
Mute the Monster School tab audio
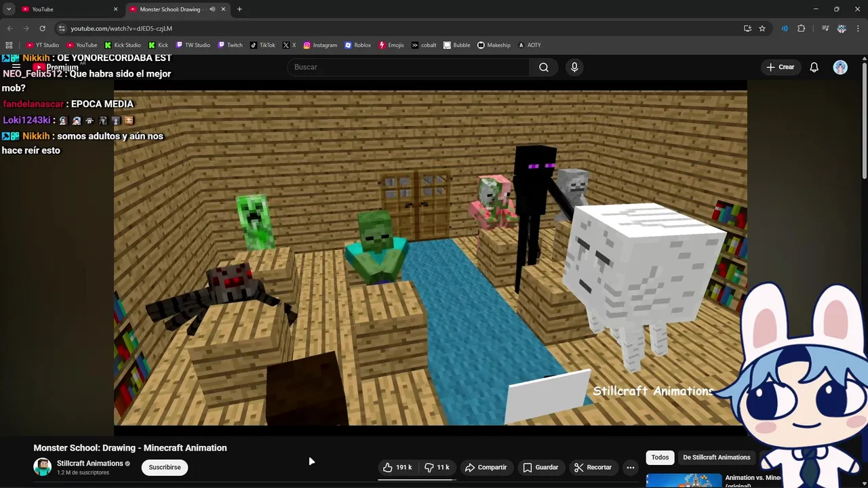tap(212, 9)
